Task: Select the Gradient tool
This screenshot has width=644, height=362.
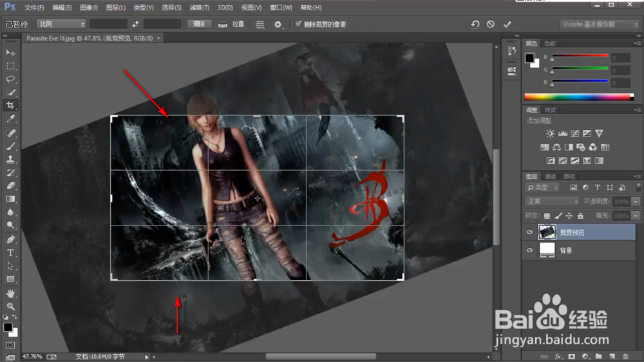Action: pyautogui.click(x=10, y=199)
